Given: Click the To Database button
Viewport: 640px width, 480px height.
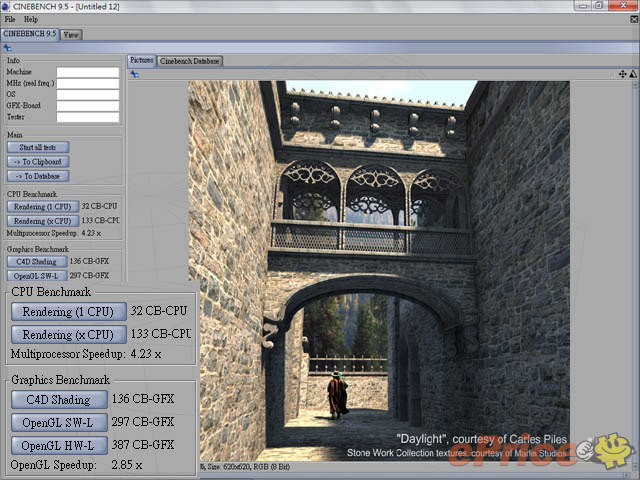Looking at the screenshot, I should [38, 176].
